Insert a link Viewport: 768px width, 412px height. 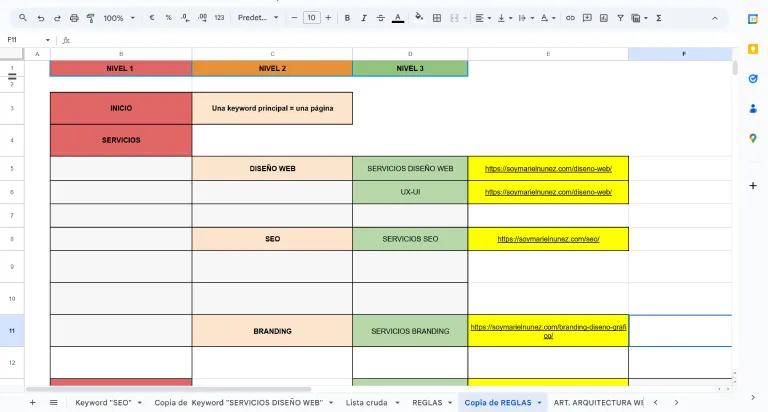(x=570, y=18)
